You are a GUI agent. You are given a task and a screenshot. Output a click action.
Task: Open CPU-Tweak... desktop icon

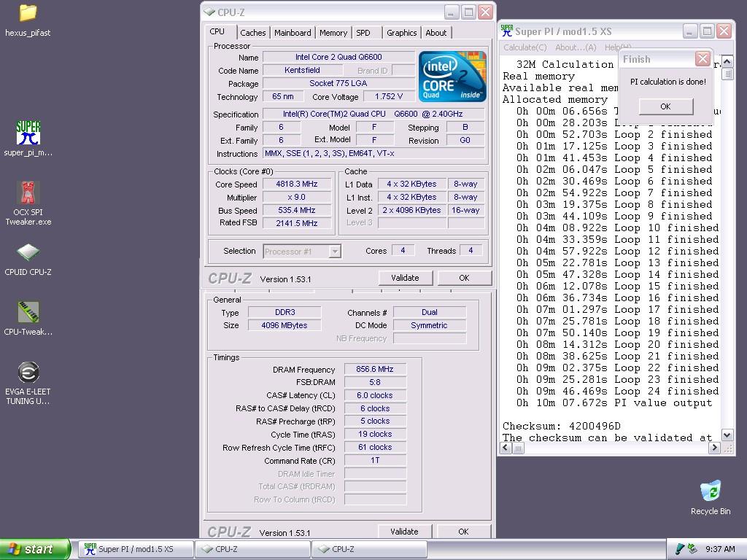click(x=28, y=318)
